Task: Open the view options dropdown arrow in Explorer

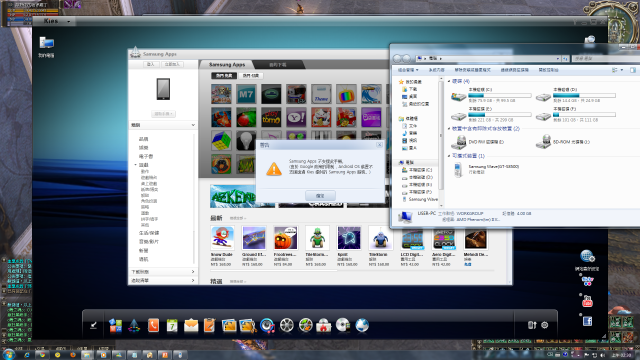Action: pos(622,70)
